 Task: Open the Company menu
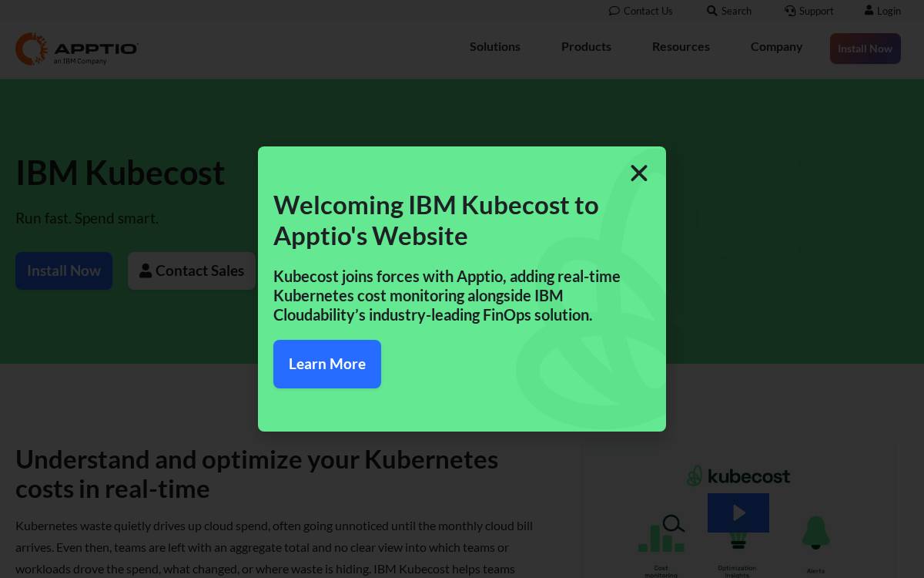(776, 46)
